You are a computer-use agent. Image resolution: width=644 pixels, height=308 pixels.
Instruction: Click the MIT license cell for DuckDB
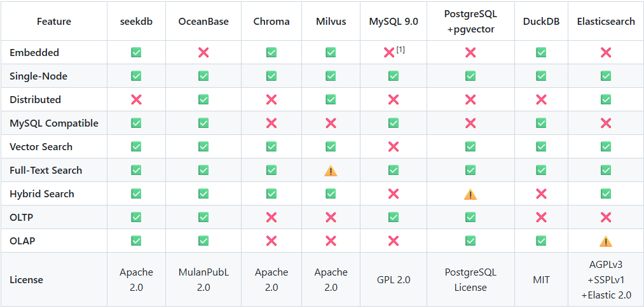click(x=541, y=279)
